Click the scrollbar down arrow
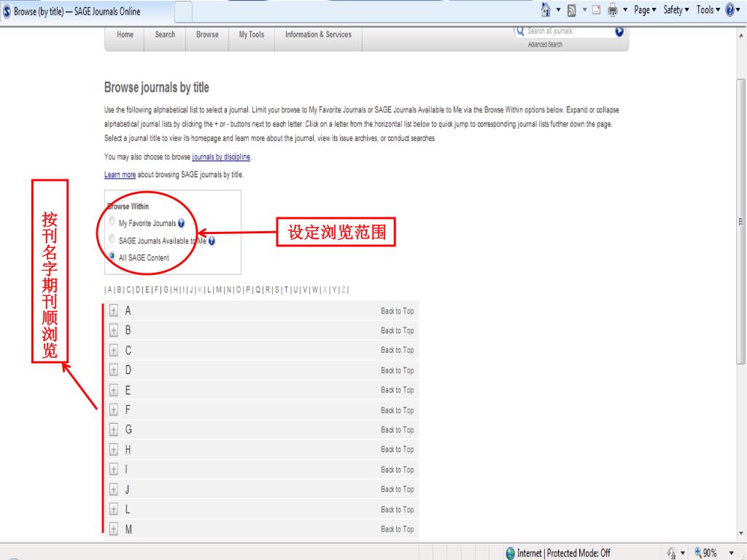Image resolution: width=747 pixels, height=560 pixels. 741,533
